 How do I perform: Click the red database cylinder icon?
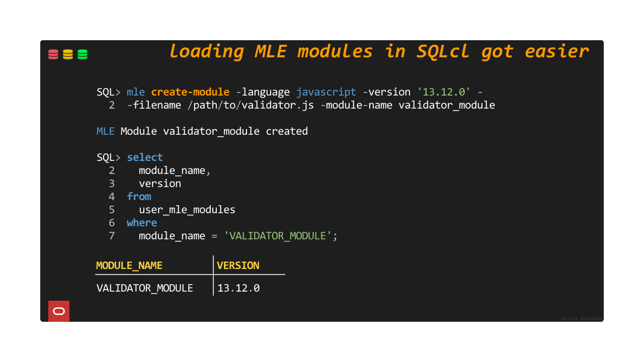point(53,54)
